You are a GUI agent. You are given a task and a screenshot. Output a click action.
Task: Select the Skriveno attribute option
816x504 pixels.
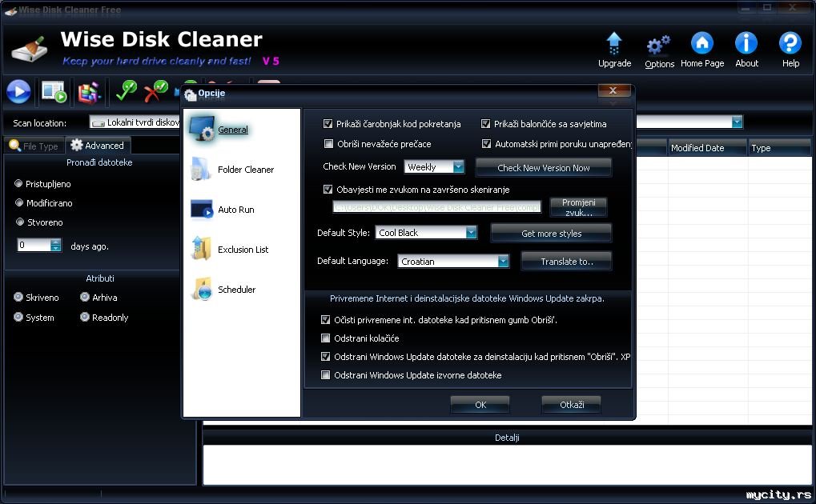pyautogui.click(x=18, y=297)
